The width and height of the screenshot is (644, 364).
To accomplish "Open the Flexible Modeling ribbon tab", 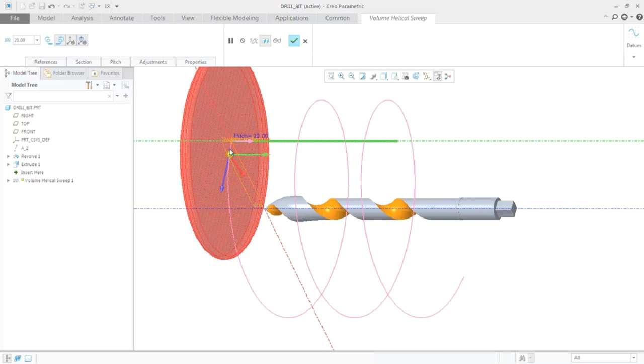I will point(234,18).
